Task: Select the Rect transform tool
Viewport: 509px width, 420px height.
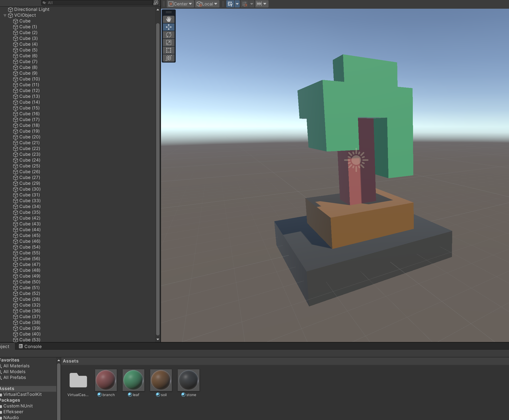Action: (x=168, y=50)
